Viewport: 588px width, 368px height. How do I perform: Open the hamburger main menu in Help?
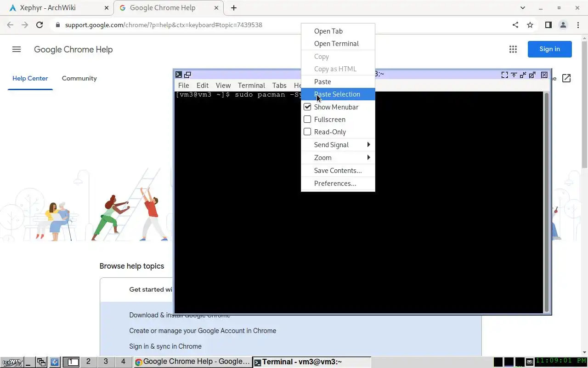tap(17, 49)
